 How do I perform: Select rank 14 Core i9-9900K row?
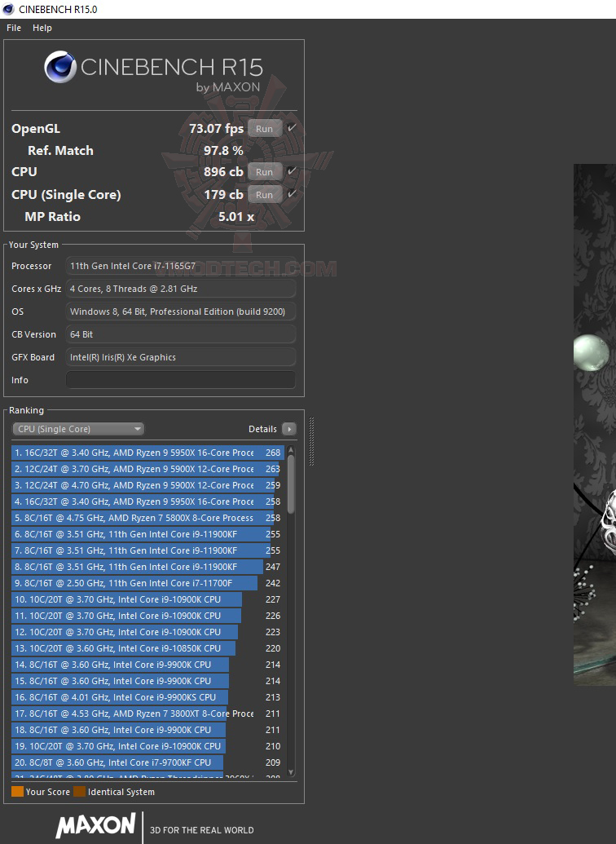(148, 665)
